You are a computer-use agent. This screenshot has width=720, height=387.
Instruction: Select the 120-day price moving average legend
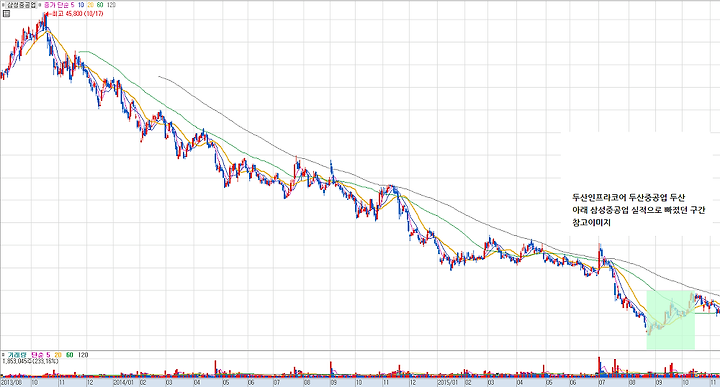(x=111, y=5)
